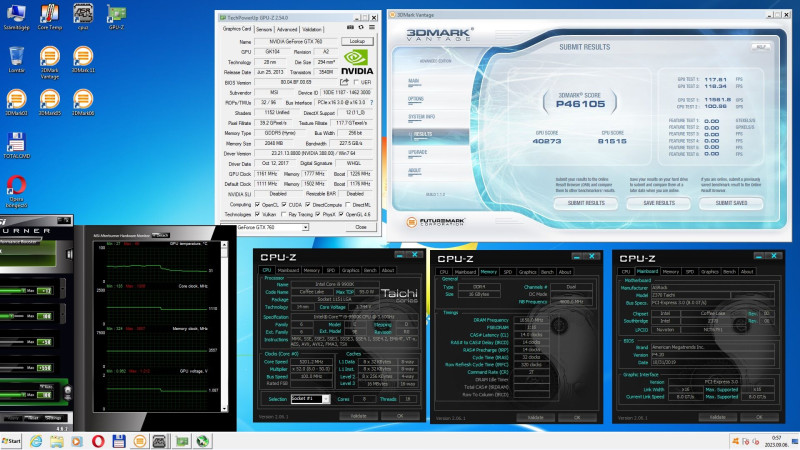Image resolution: width=800 pixels, height=450 pixels.
Task: Open Bench tab in left CPU-Z window
Action: pyautogui.click(x=370, y=270)
